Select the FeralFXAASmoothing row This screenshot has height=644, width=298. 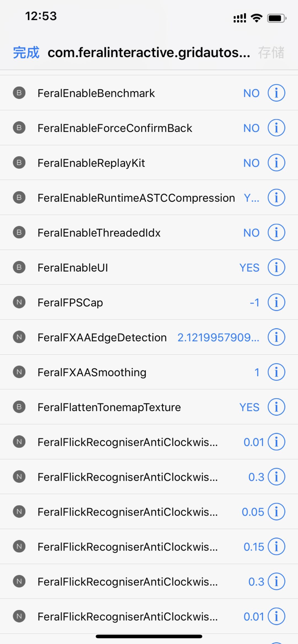pos(149,372)
